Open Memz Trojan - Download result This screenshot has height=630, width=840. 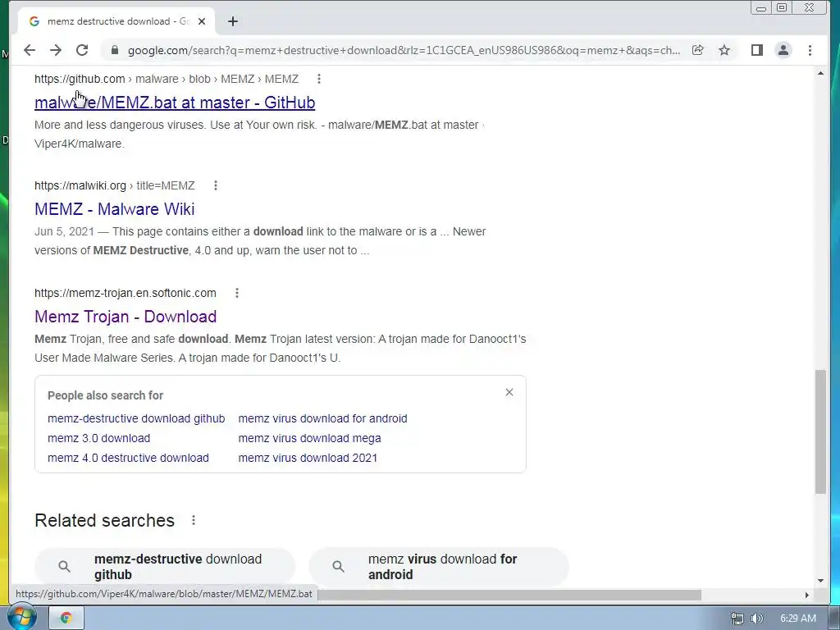pyautogui.click(x=126, y=317)
